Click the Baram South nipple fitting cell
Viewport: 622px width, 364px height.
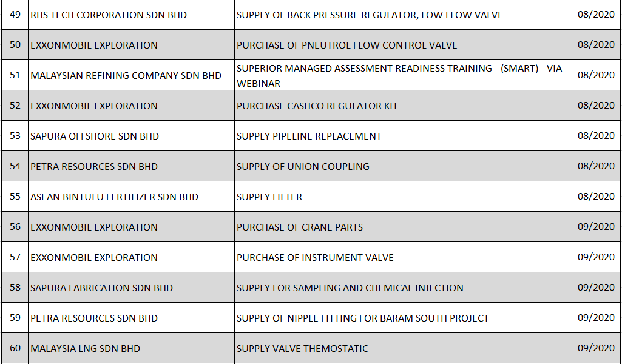363,318
